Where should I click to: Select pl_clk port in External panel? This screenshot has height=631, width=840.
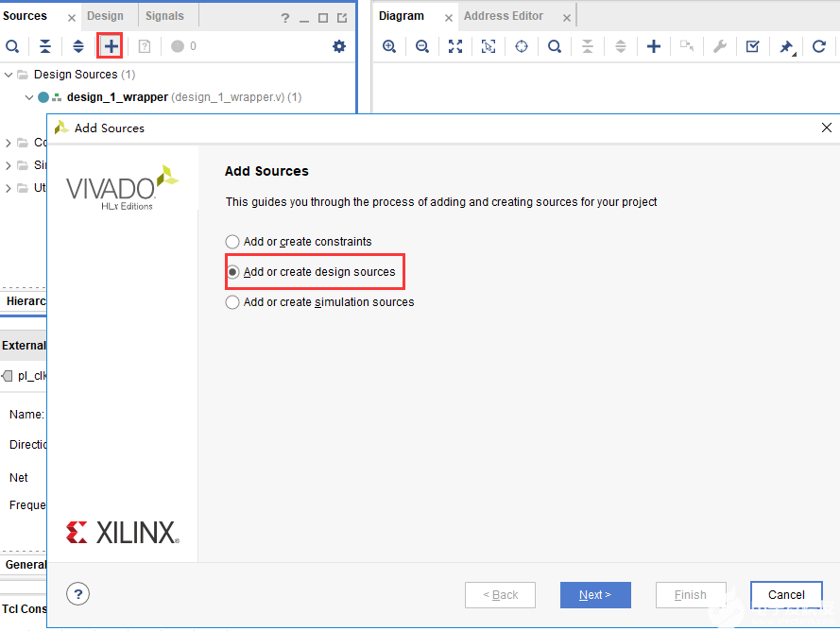[x=25, y=376]
